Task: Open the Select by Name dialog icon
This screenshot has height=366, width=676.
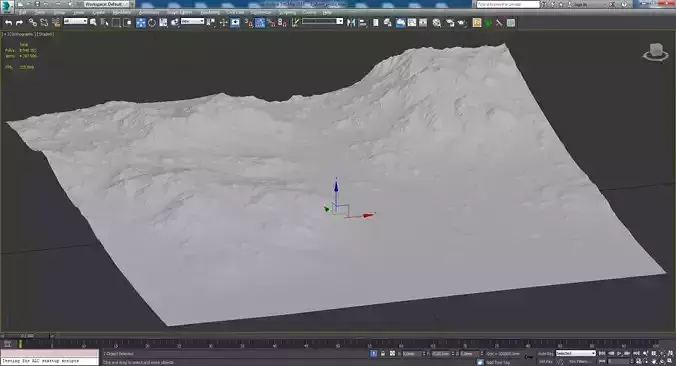Action: click(x=104, y=22)
